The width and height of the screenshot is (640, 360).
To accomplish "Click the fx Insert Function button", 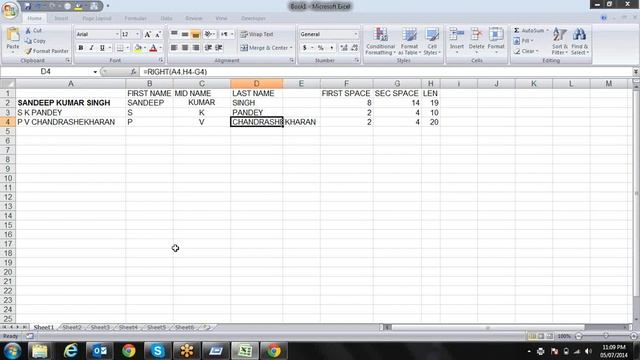I will pos(133,72).
